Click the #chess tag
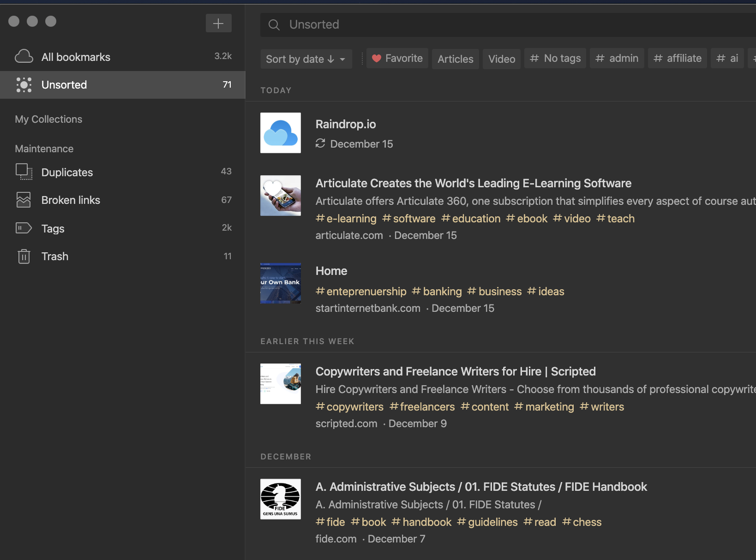Image resolution: width=756 pixels, height=560 pixels. coord(582,522)
